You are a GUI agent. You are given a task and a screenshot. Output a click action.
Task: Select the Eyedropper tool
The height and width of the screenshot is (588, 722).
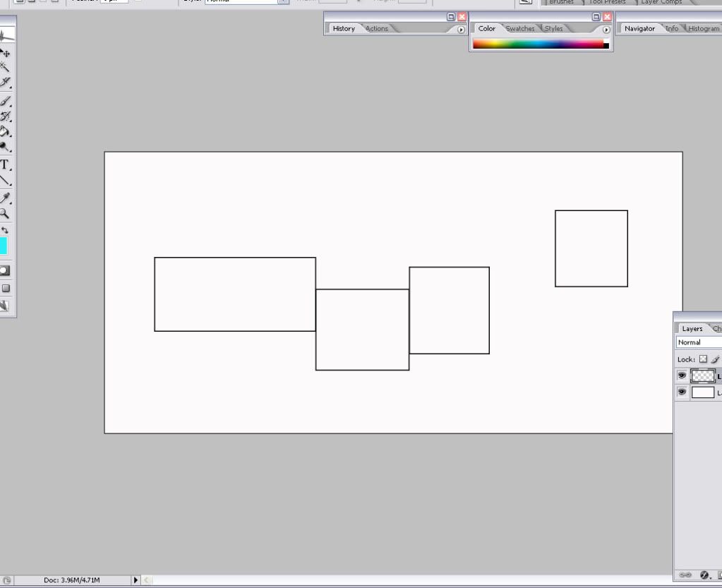coord(5,198)
